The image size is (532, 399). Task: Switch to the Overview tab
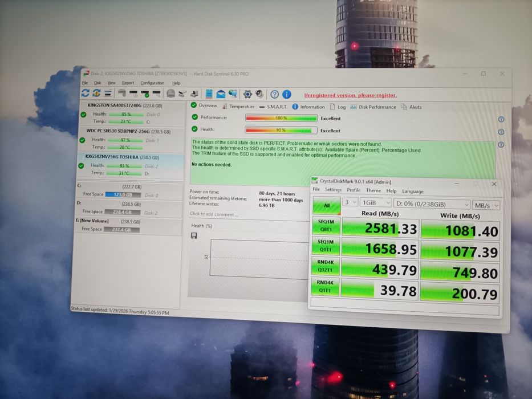click(204, 105)
